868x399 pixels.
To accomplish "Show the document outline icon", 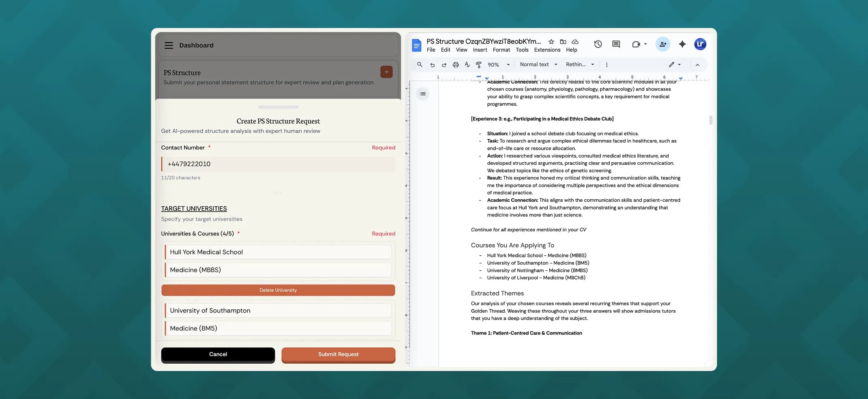I will pos(422,94).
